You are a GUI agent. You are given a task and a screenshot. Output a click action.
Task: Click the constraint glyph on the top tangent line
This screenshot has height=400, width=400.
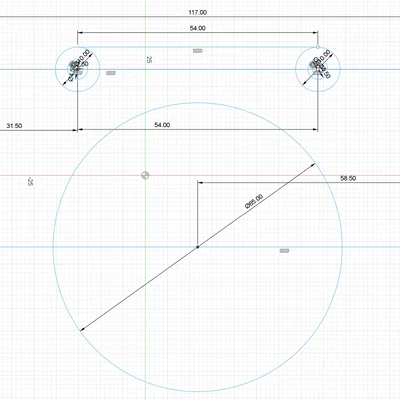198,51
